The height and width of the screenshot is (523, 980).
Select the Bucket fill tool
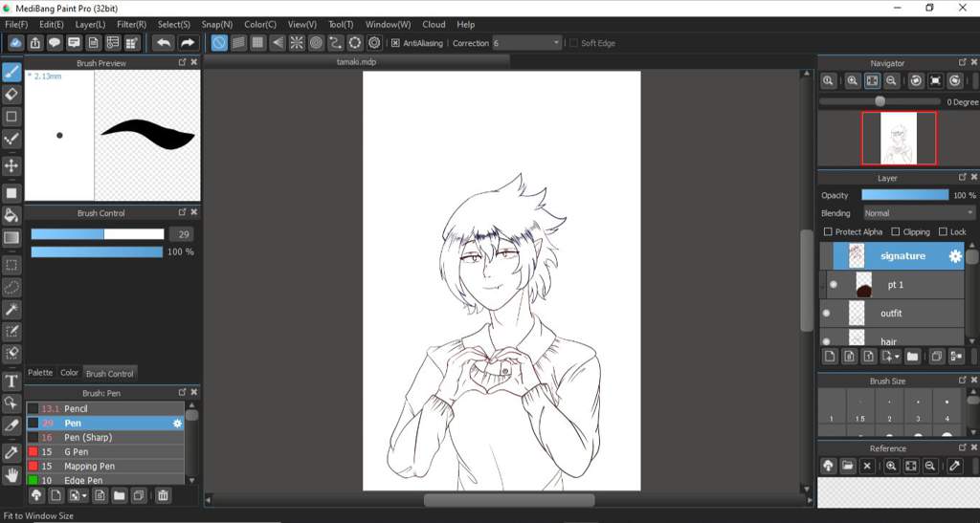pyautogui.click(x=11, y=215)
